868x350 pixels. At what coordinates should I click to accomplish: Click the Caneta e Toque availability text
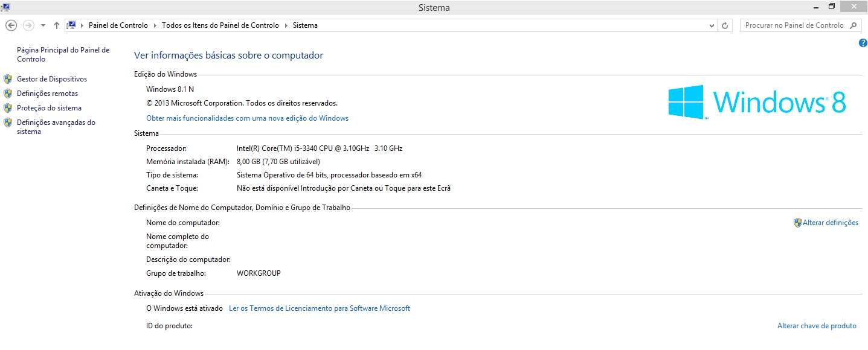pyautogui.click(x=344, y=188)
